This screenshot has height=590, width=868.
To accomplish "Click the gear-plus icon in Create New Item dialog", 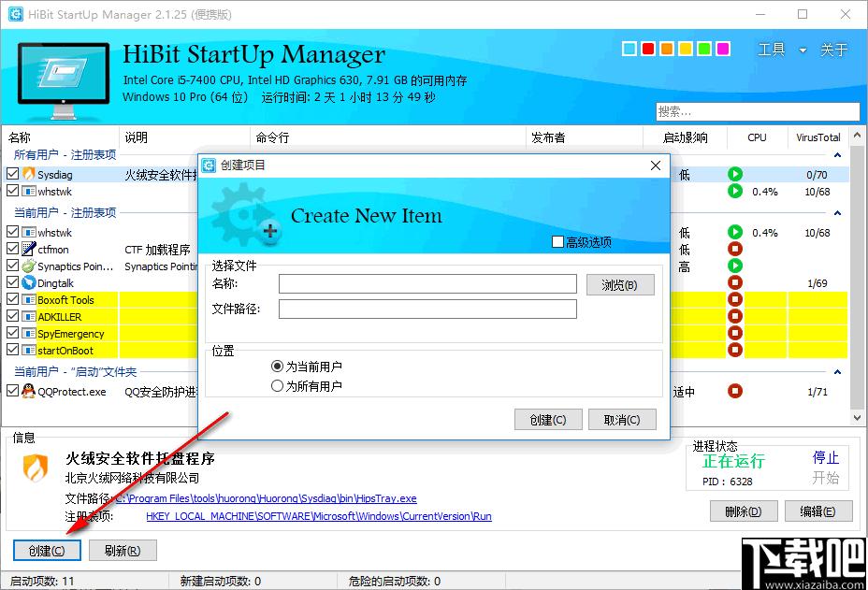I will pyautogui.click(x=246, y=215).
